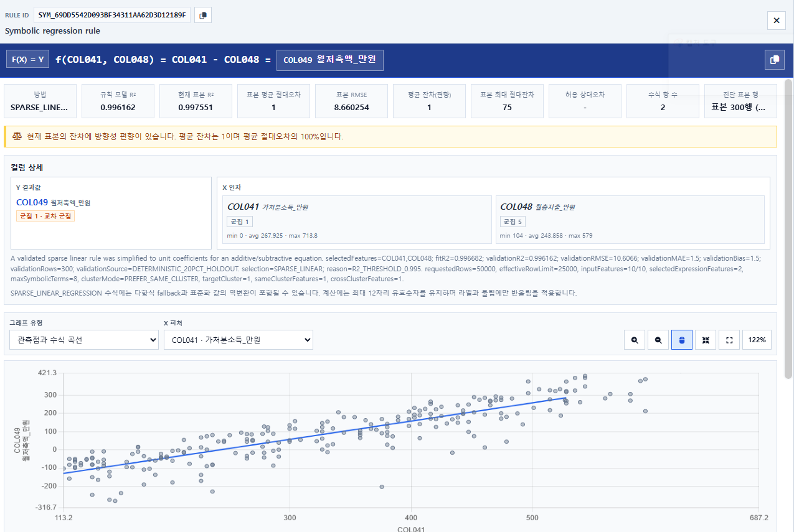Click the 표본 최대 절대잔차 value 75
Viewport: 794px width, 532px height.
pos(507,107)
